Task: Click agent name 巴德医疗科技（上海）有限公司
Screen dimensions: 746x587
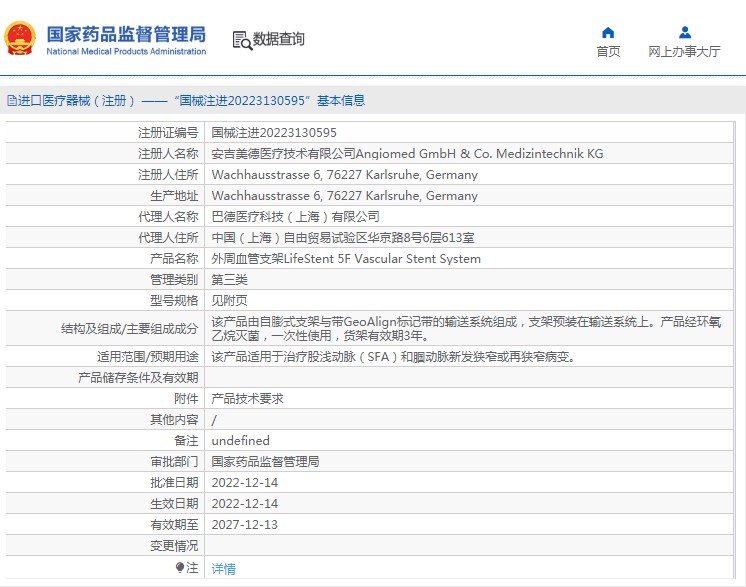Action: (x=295, y=216)
